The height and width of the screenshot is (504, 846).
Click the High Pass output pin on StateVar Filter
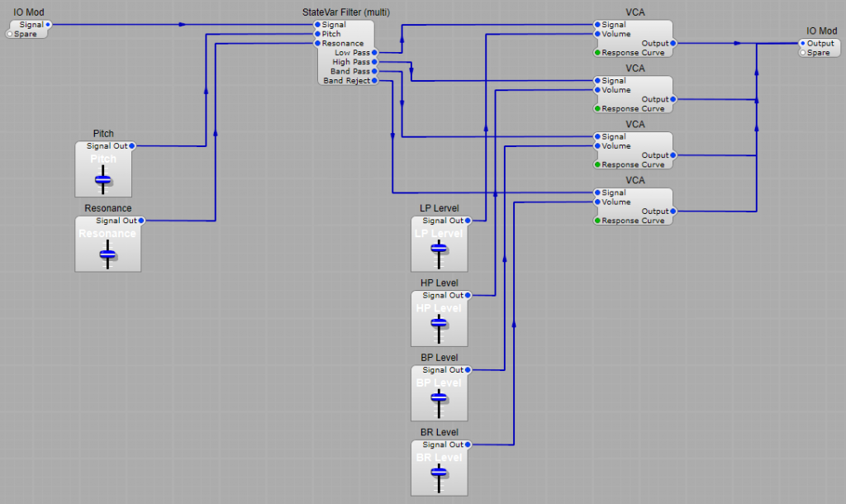pos(376,61)
